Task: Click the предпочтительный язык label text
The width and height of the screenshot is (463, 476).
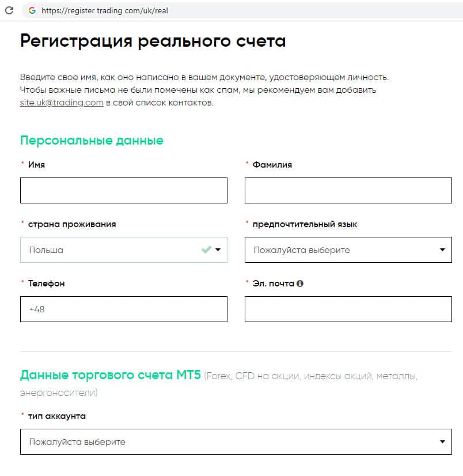Action: click(305, 224)
